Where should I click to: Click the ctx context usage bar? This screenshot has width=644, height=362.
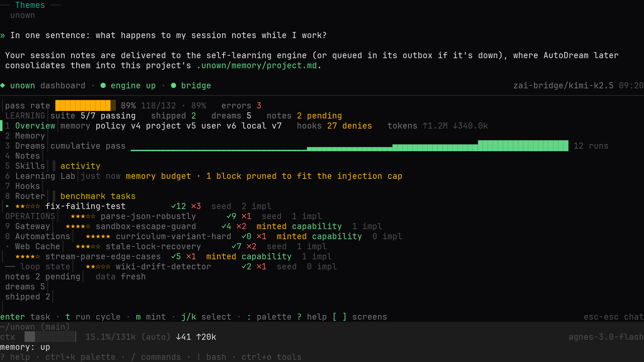50,337
